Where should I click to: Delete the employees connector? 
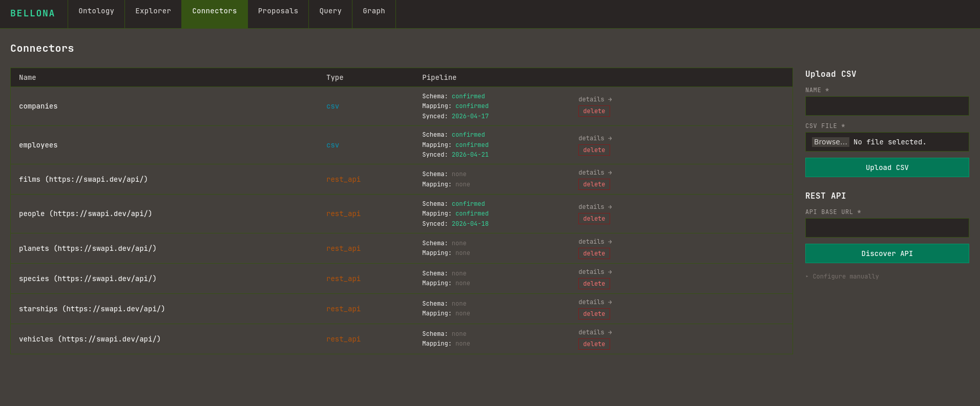(x=594, y=150)
